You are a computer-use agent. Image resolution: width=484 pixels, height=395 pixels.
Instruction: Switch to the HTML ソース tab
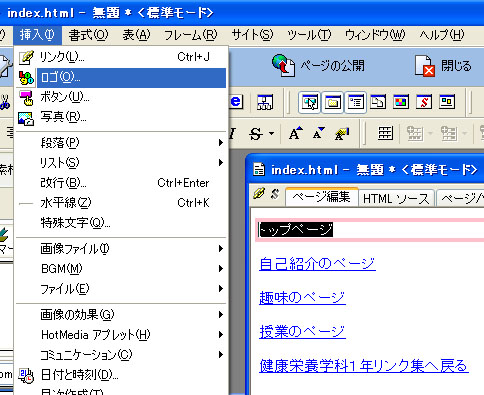[x=396, y=199]
